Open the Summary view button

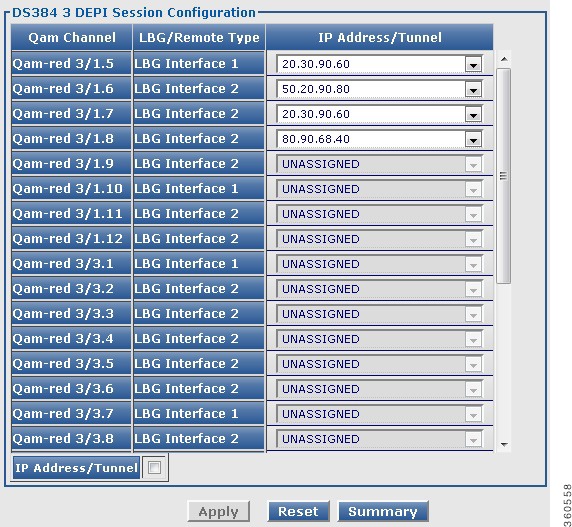(383, 512)
